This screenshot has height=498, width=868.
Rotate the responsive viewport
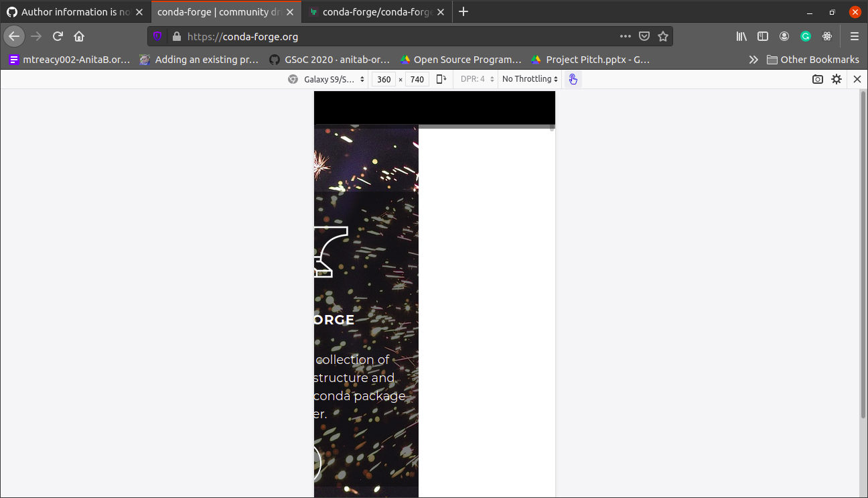pyautogui.click(x=441, y=79)
